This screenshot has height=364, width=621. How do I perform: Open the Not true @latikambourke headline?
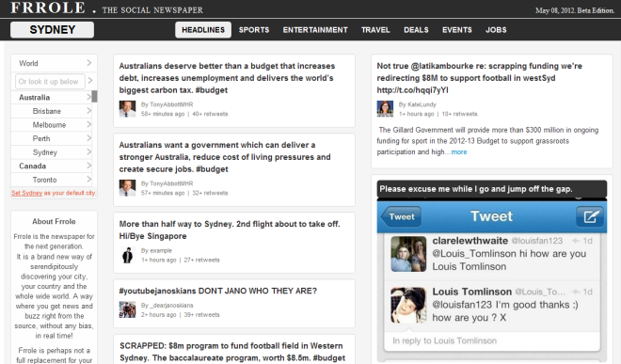(x=480, y=78)
